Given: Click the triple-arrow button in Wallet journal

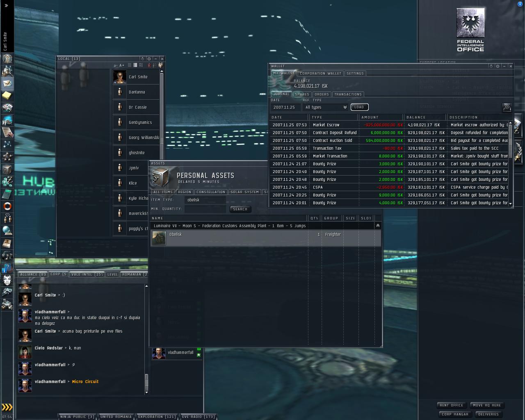Looking at the screenshot, I should tap(507, 107).
